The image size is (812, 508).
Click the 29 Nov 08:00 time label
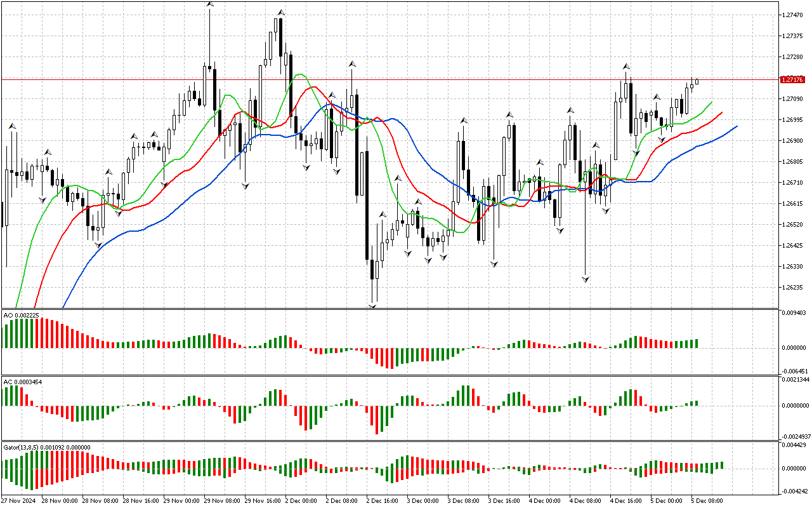click(x=222, y=501)
